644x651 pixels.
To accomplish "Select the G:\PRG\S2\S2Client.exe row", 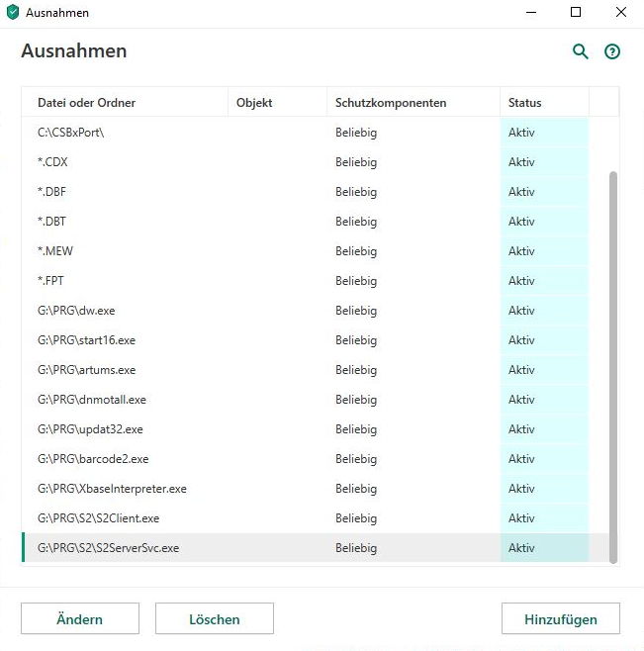I will point(316,518).
